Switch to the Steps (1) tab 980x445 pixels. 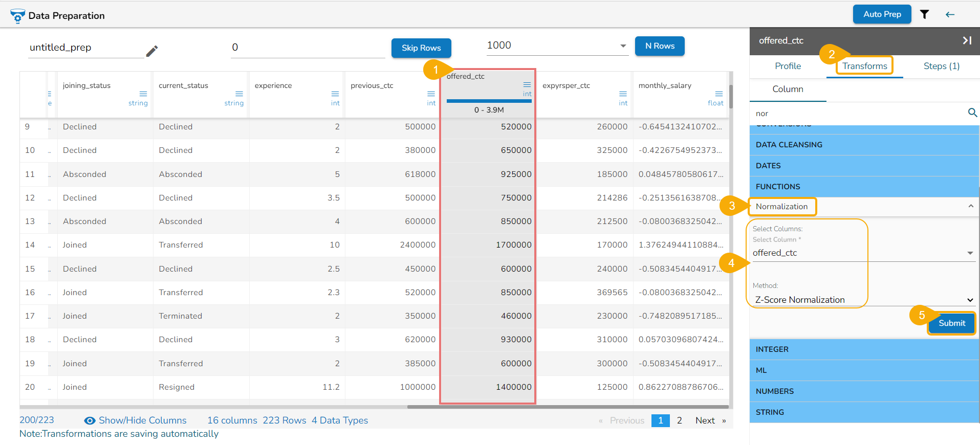[x=941, y=66]
